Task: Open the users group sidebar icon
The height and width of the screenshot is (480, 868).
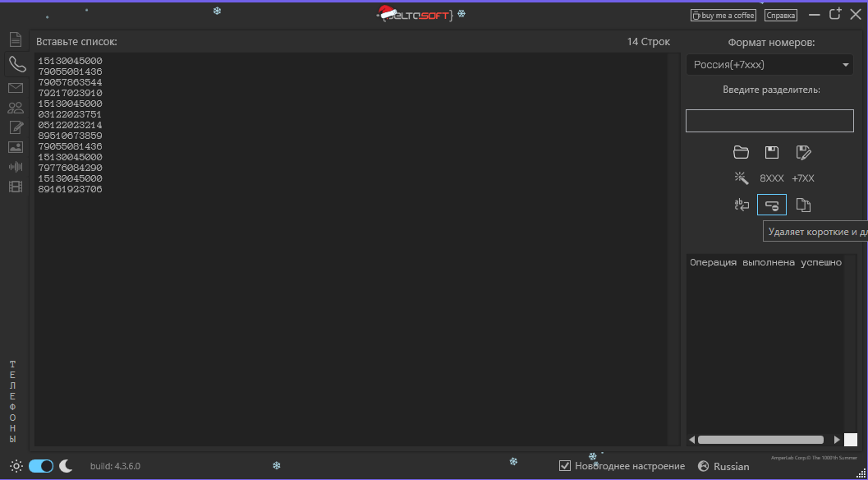Action: point(16,108)
